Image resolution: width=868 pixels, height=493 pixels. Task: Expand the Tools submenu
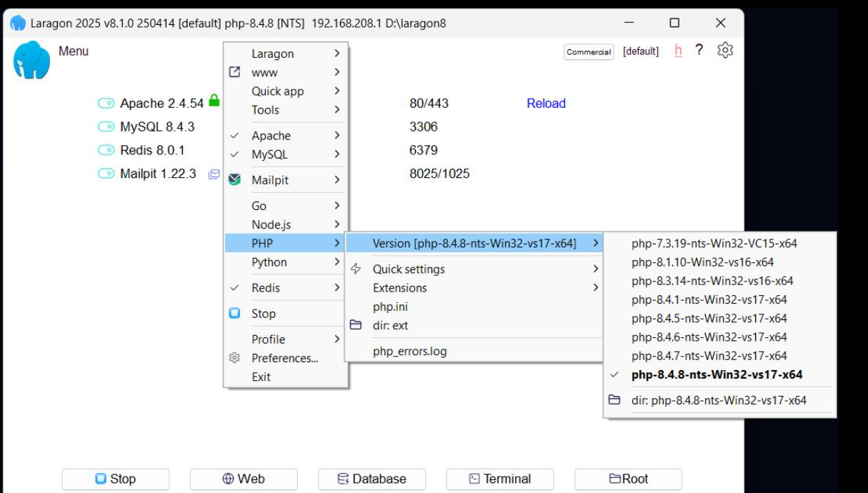pos(286,109)
